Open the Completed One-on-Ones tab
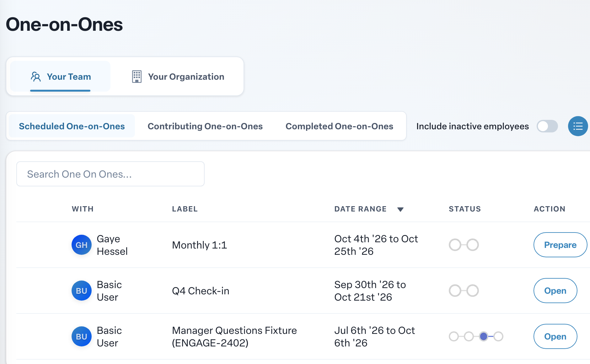This screenshot has height=364, width=590. coord(339,126)
